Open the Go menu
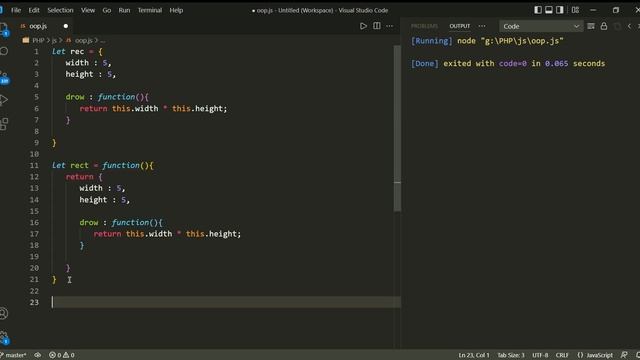Viewport: 640px width, 360px height. coord(107,10)
